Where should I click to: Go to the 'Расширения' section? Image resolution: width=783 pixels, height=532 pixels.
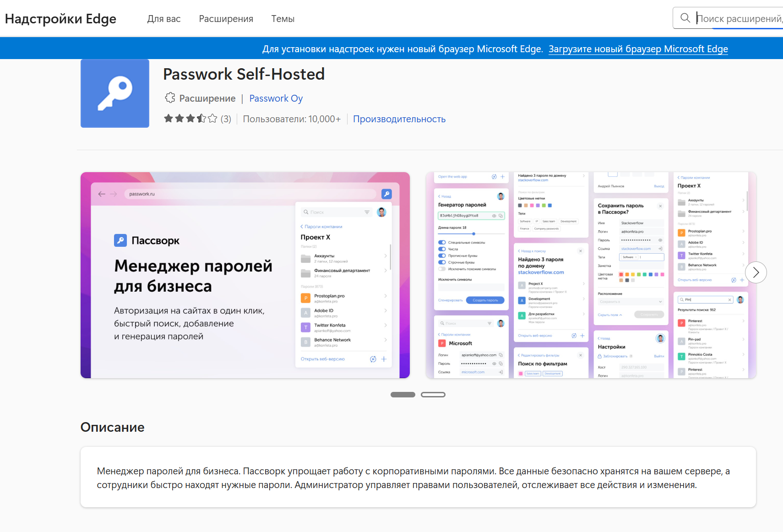[x=226, y=19]
